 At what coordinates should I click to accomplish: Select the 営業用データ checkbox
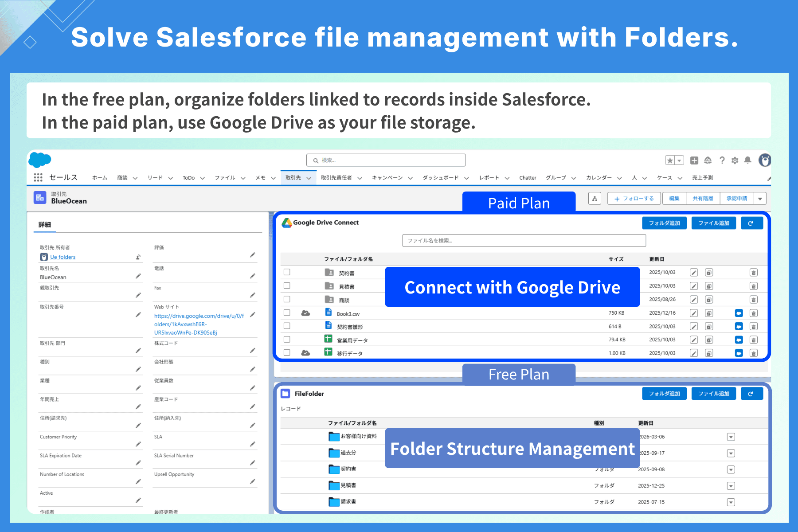click(287, 339)
